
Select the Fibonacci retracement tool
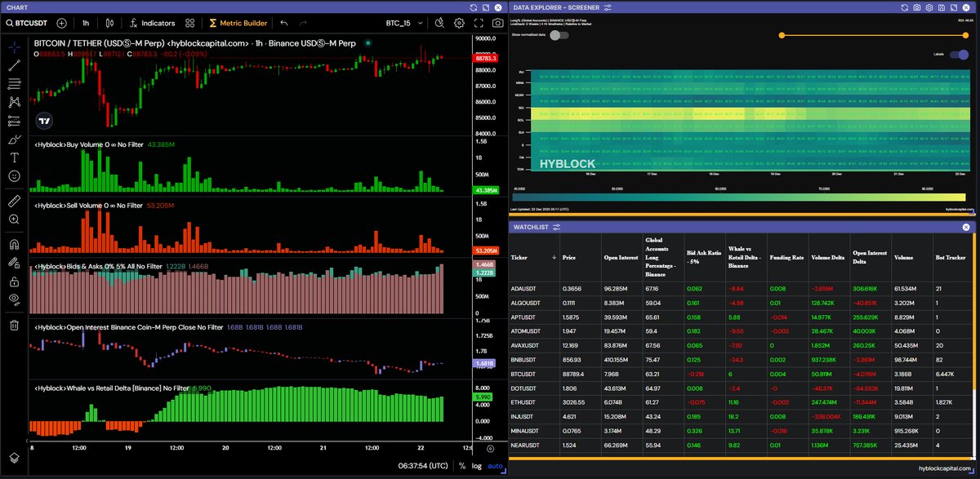[14, 83]
